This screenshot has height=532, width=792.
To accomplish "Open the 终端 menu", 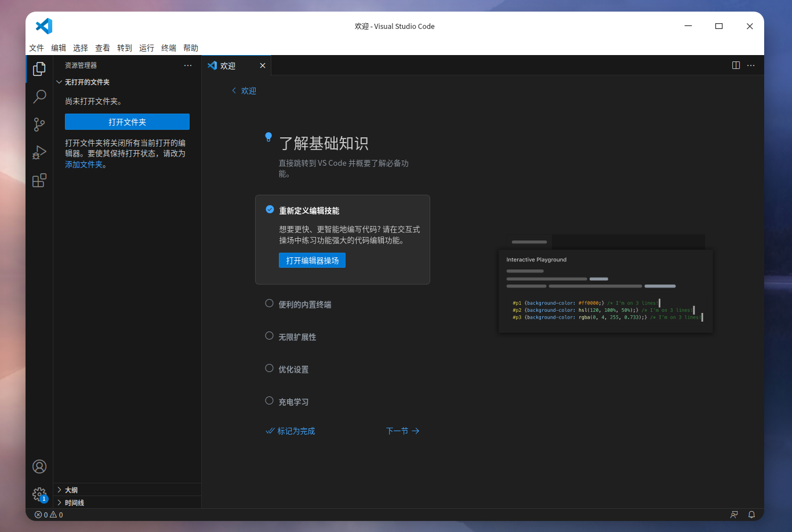I will 169,48.
